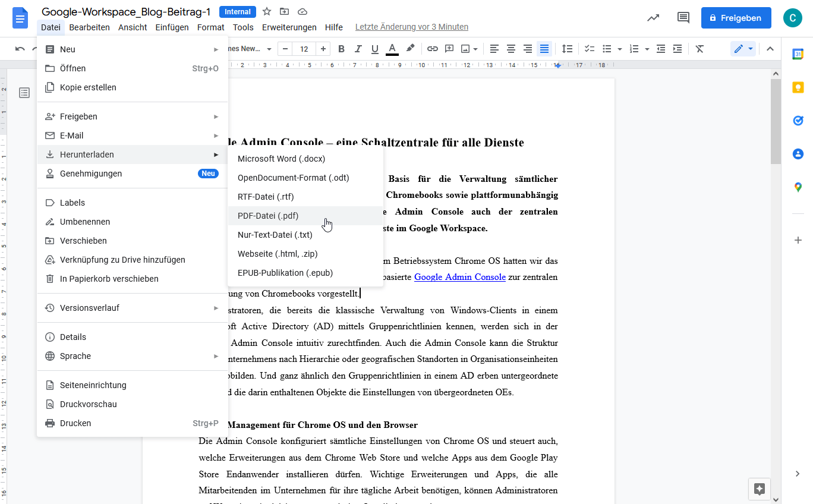Open the Google Admin Console hyperlink

[x=459, y=277]
